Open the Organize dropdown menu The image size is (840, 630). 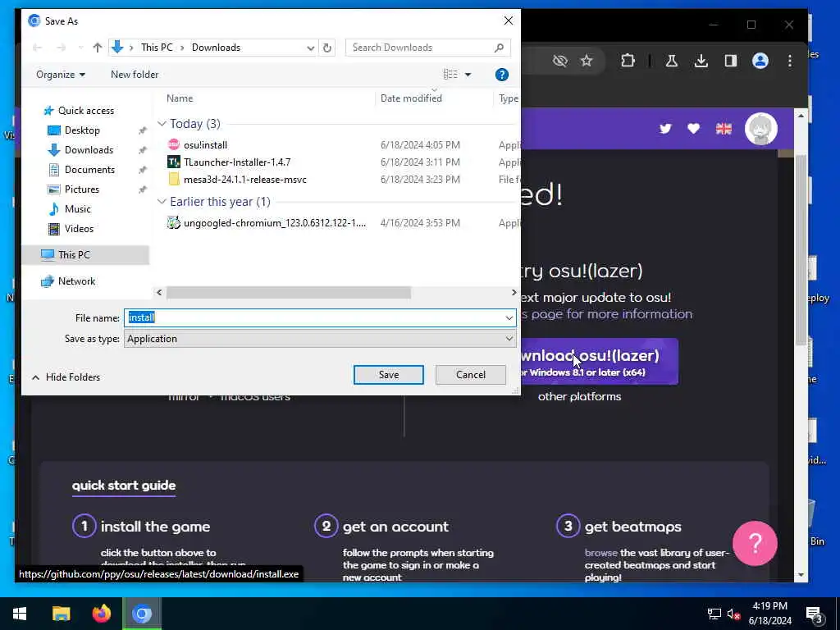click(x=61, y=75)
